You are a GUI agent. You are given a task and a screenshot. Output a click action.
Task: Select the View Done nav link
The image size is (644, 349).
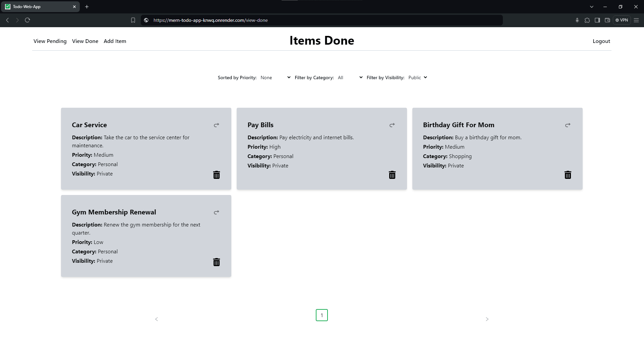[x=85, y=41]
